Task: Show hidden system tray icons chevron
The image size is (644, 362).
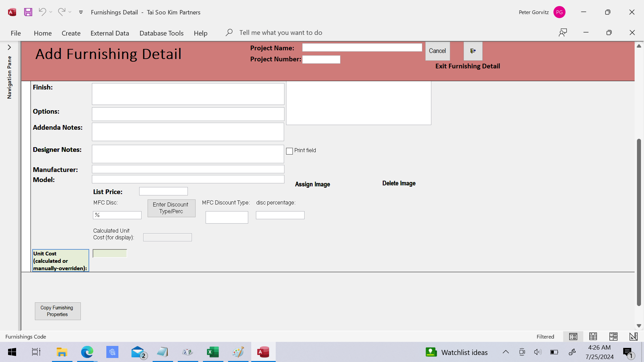Action: click(x=505, y=352)
